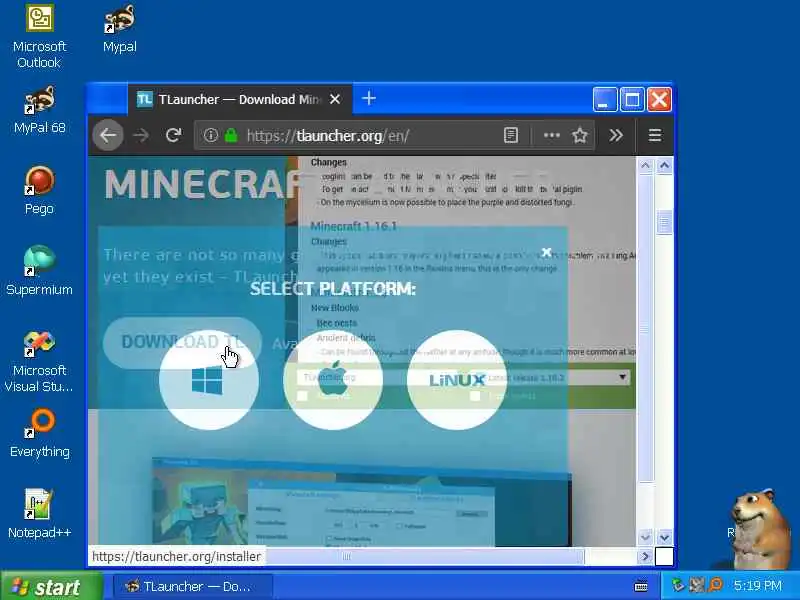Click the browser forward arrow
The image size is (800, 600).
(x=141, y=135)
